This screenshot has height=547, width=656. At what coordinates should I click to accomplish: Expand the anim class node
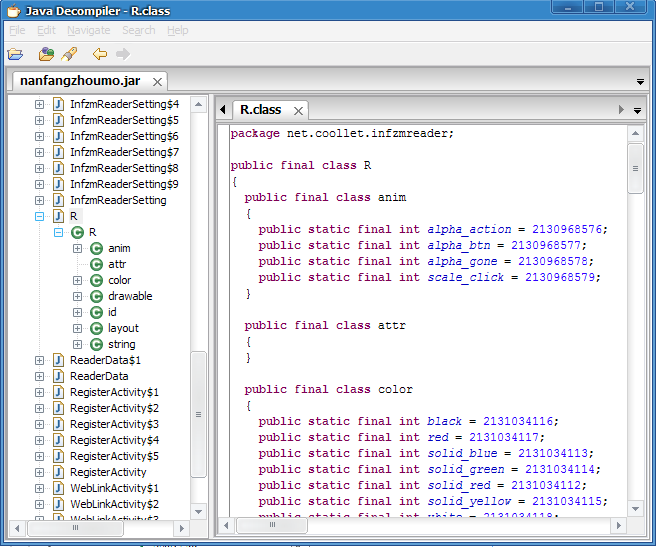(77, 249)
